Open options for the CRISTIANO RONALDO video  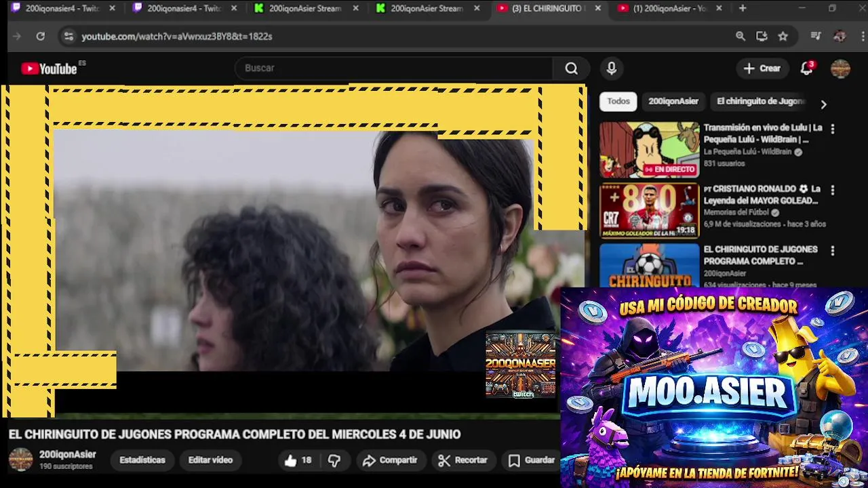[832, 190]
